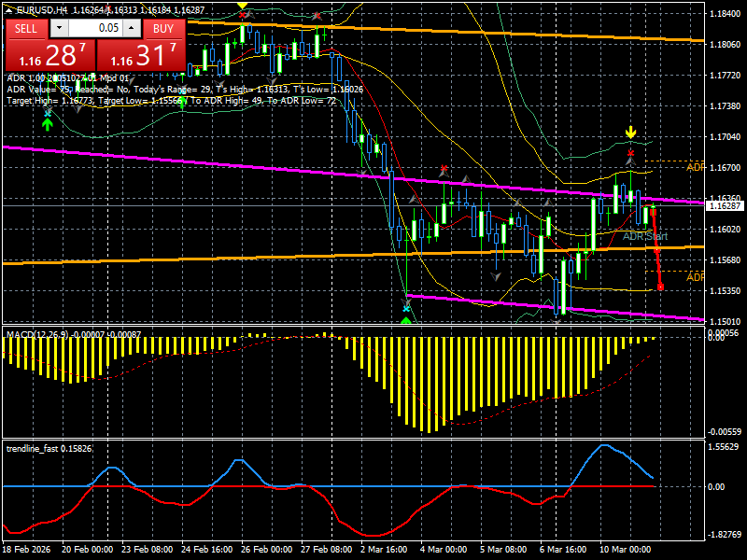Click the ADR Start label
This screenshot has width=747, height=560.
(x=645, y=236)
